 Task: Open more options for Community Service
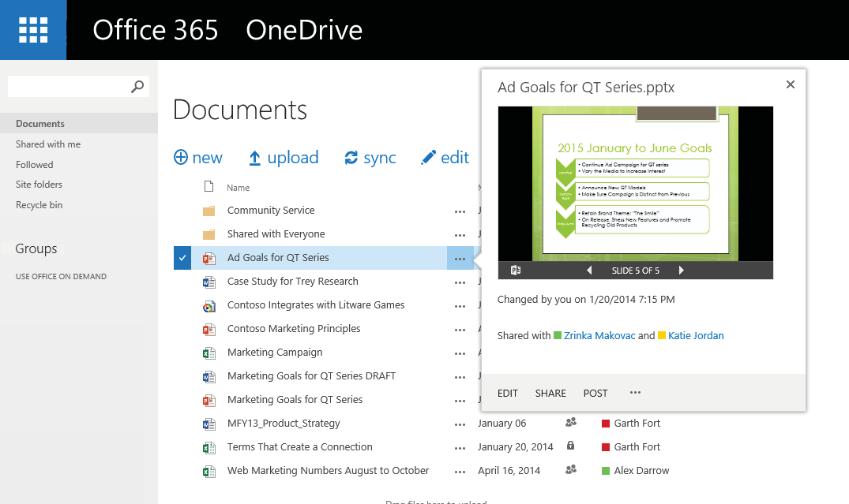(x=460, y=212)
